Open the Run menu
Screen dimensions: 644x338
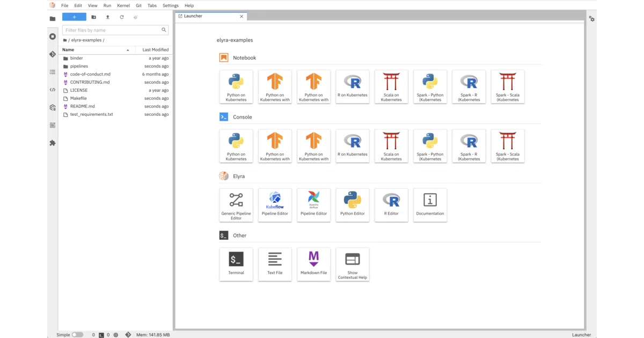107,5
